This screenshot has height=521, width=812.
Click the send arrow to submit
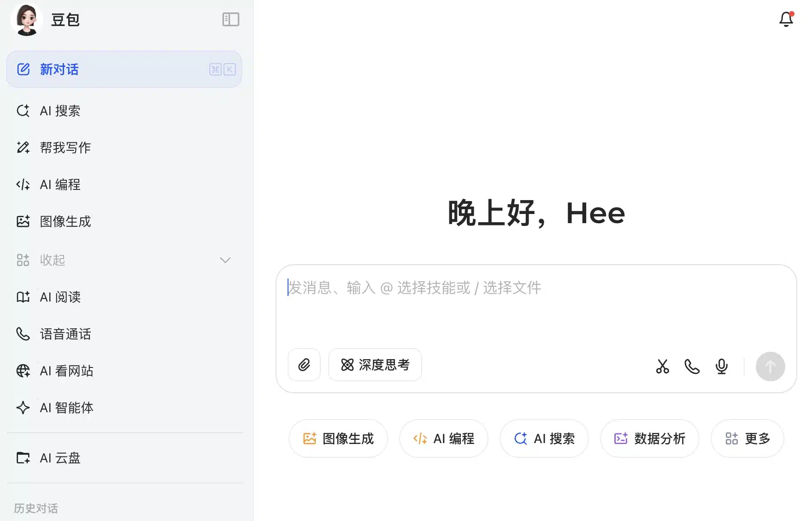770,367
